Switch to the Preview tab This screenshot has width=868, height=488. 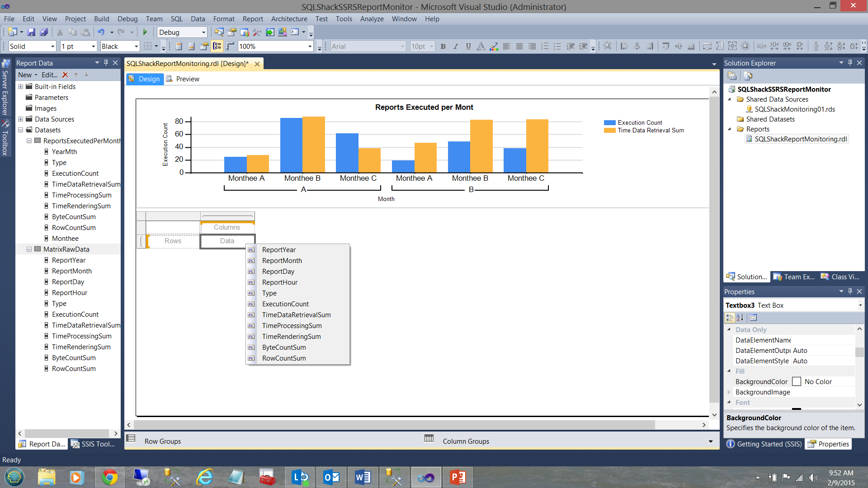pos(187,79)
